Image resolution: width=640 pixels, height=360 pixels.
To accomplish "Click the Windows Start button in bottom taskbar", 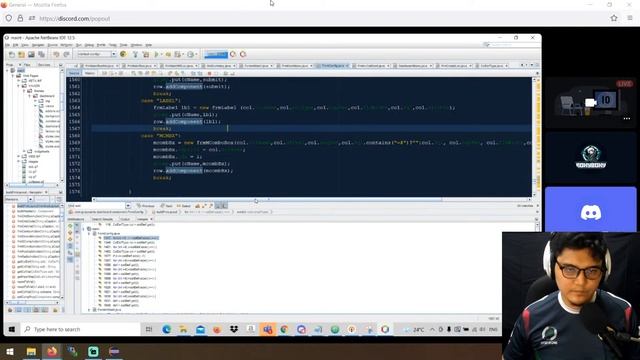I will [x=10, y=351].
